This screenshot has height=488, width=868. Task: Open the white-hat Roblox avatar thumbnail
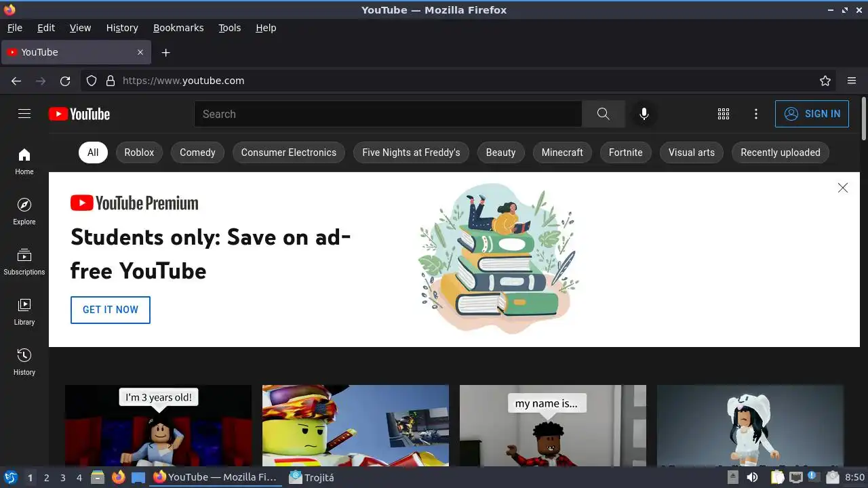click(750, 426)
